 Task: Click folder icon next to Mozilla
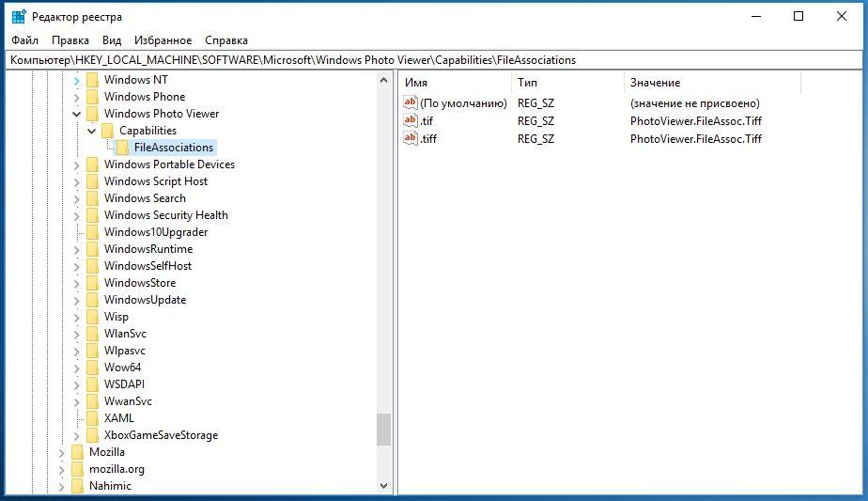pos(77,452)
